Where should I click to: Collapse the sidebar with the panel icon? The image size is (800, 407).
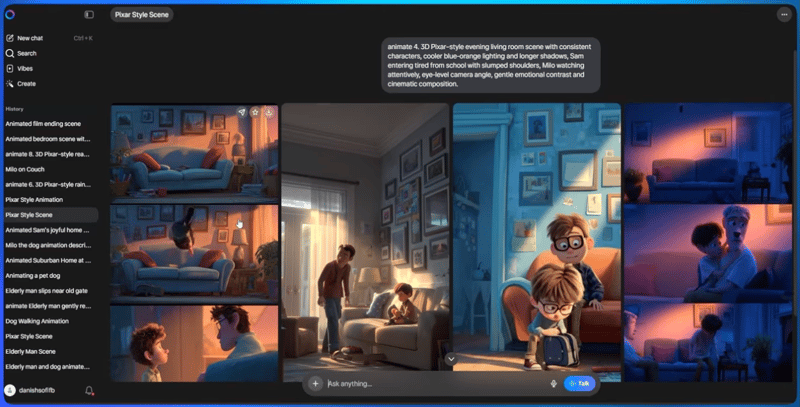point(89,15)
